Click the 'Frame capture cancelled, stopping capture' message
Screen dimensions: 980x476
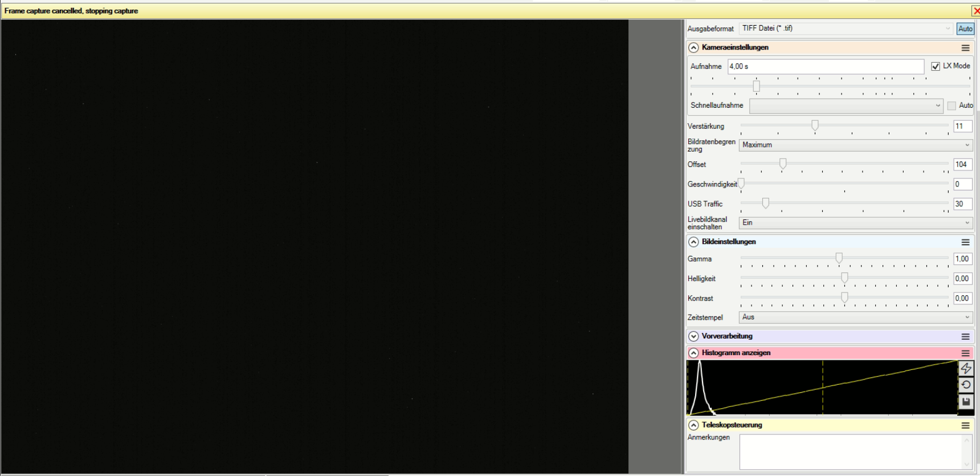(71, 11)
